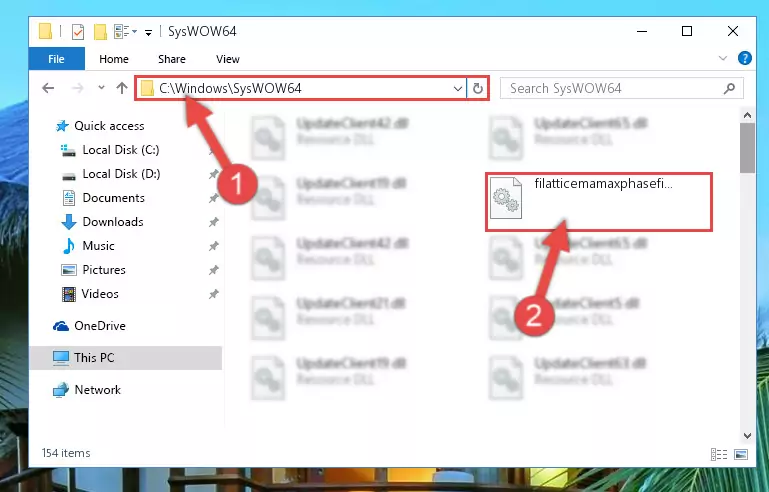Click the search magnifier icon

(x=729, y=88)
